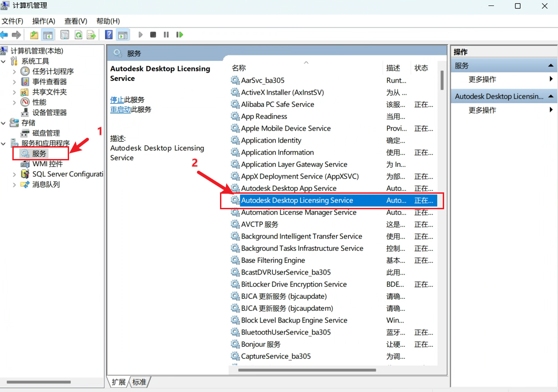Select the Application Identity service row
The image size is (558, 392).
pyautogui.click(x=333, y=140)
